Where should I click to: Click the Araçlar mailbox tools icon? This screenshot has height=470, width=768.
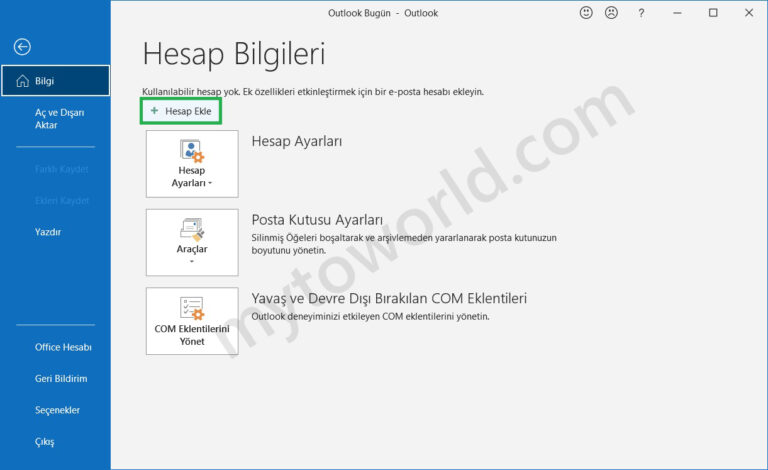point(192,230)
